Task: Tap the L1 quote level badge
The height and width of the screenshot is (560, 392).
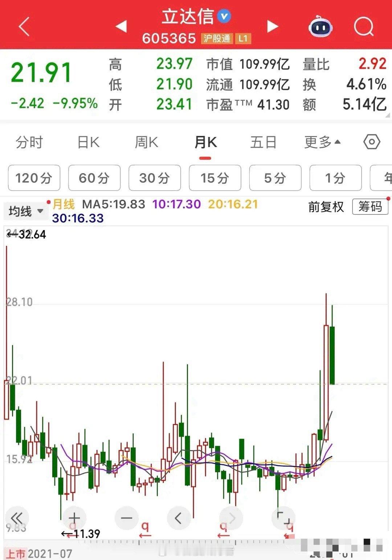Action: coord(243,38)
